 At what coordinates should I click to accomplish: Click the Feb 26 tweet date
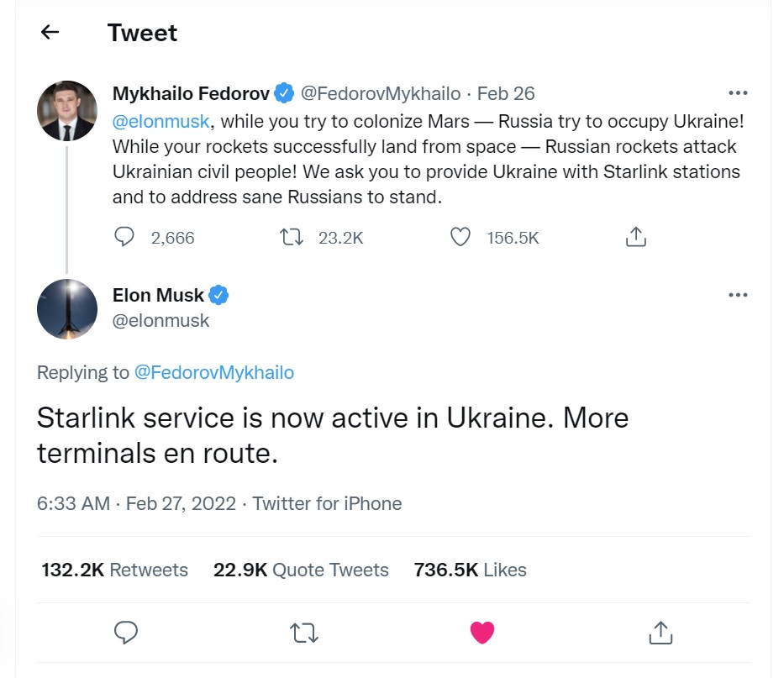pos(506,92)
